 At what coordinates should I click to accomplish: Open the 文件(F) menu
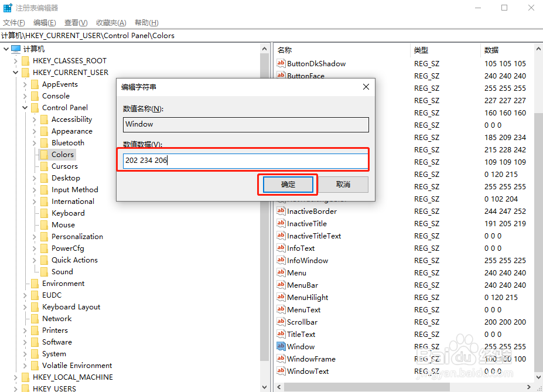[x=14, y=23]
